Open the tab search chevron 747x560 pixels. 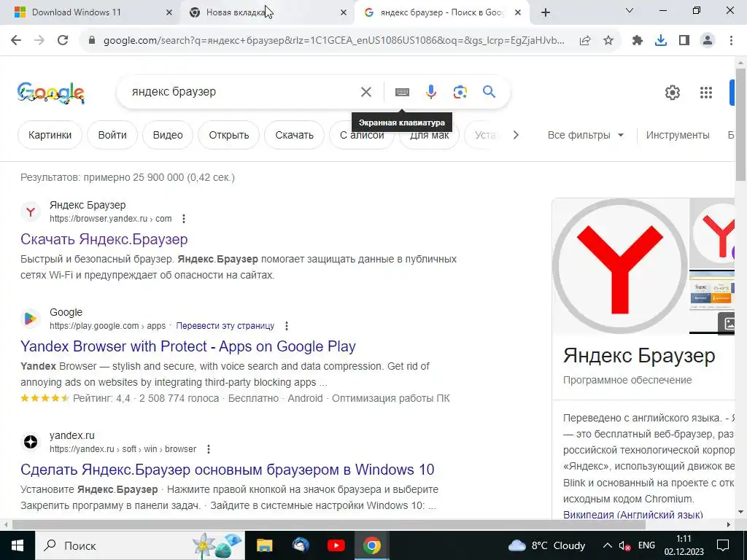[x=630, y=10]
